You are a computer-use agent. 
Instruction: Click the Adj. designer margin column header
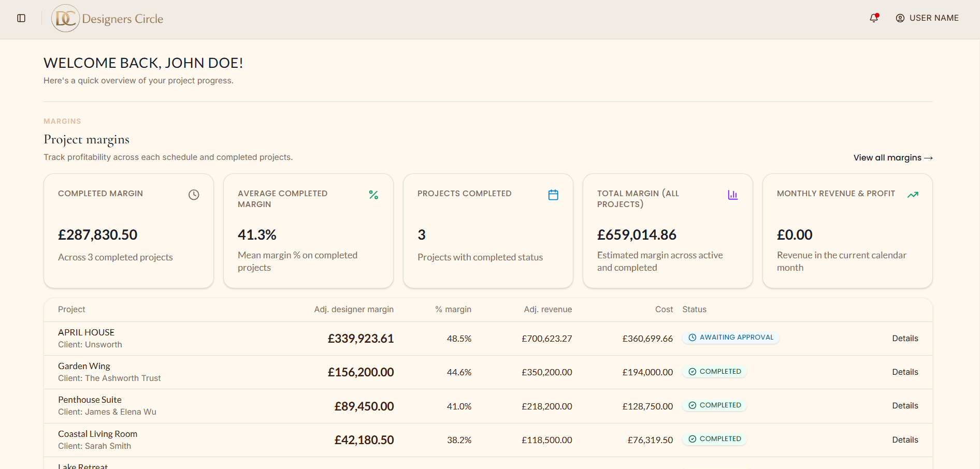[354, 309]
